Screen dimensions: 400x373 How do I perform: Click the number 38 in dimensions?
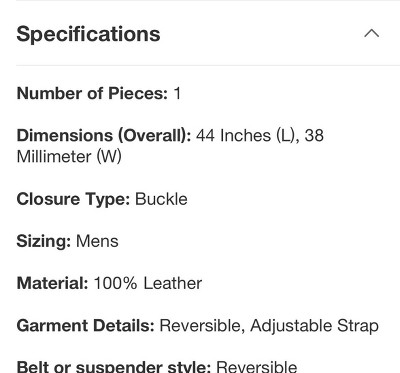click(314, 136)
